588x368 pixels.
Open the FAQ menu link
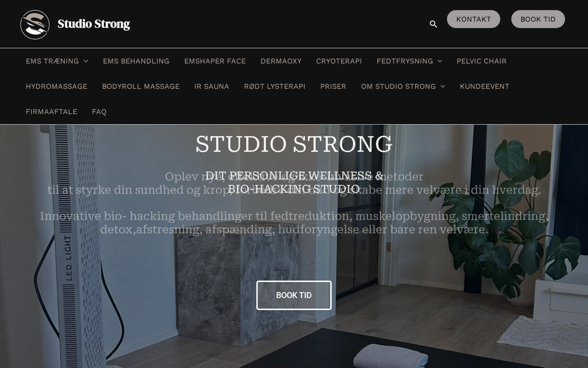coord(99,112)
